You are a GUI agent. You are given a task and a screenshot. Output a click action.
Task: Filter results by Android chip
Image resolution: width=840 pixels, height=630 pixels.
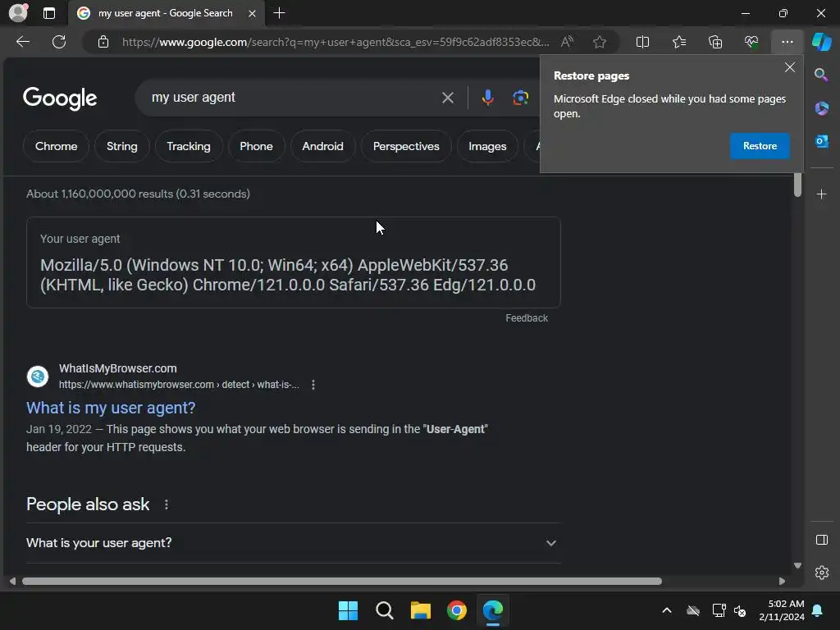tap(322, 146)
